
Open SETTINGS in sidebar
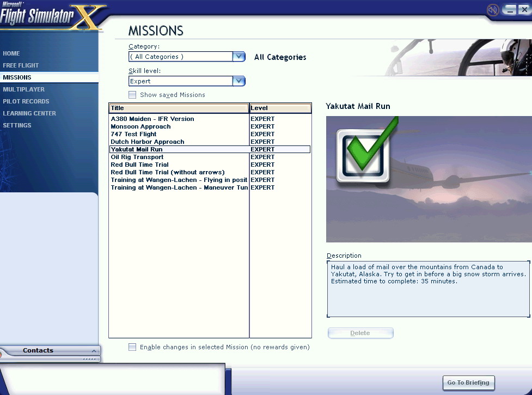pyautogui.click(x=17, y=125)
